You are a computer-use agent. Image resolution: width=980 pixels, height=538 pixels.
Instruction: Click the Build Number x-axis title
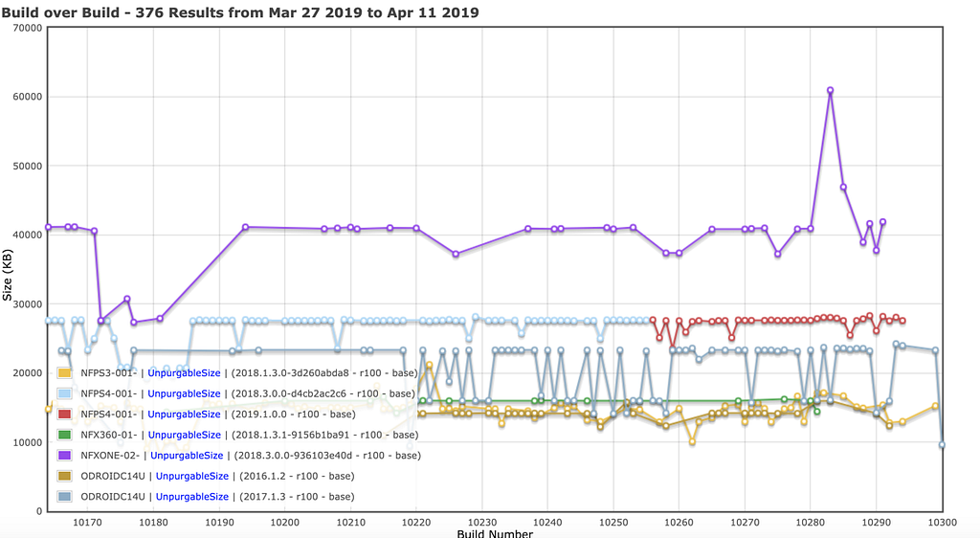click(495, 533)
